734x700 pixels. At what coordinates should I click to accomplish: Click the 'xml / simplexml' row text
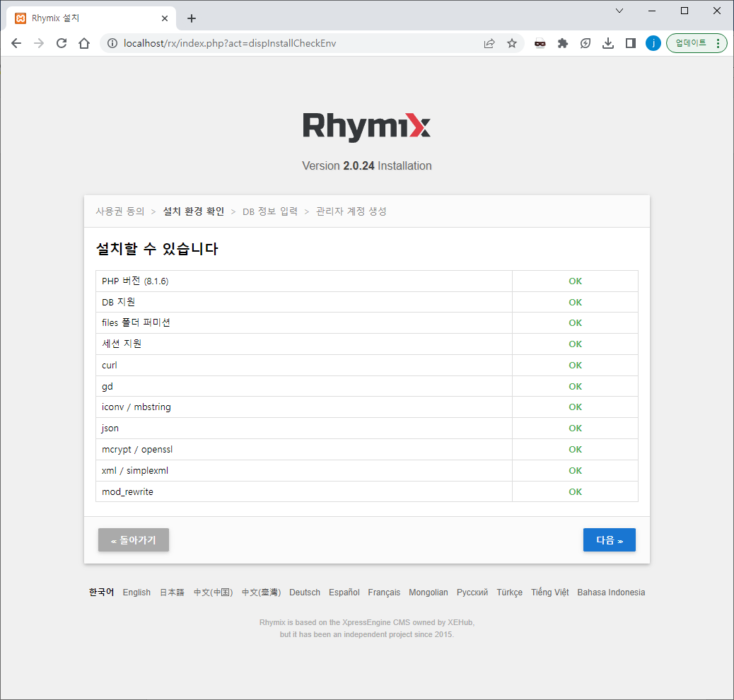tap(135, 471)
